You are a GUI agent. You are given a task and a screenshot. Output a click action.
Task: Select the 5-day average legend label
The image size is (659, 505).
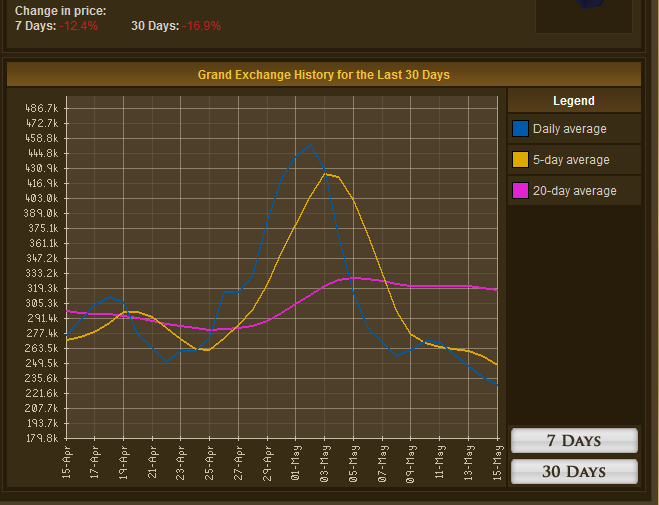click(x=571, y=160)
